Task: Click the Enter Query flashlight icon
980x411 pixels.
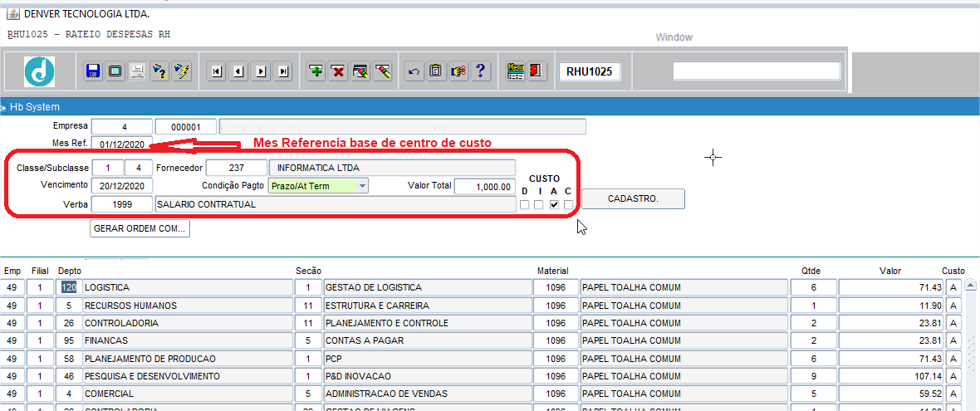Action: pyautogui.click(x=159, y=71)
